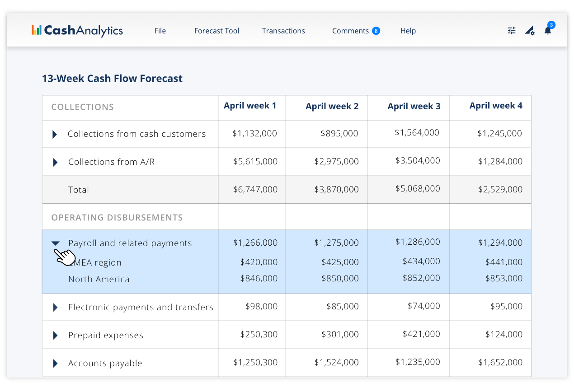Viewport: 574px width, 392px height.
Task: Click the $895,000 cell
Action: 339,133
